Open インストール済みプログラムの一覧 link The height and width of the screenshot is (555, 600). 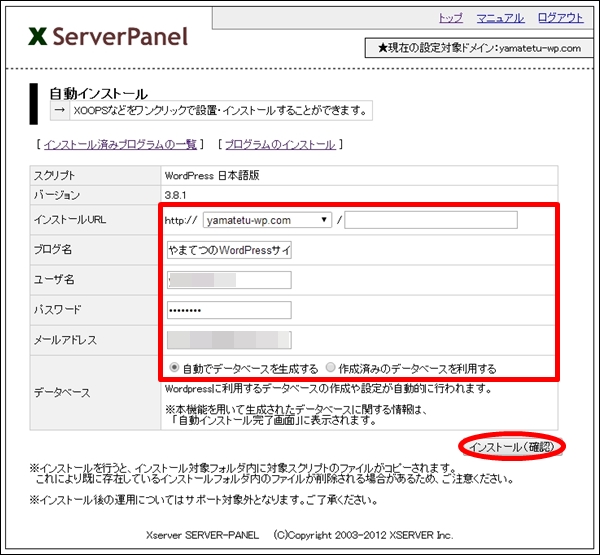[120, 144]
